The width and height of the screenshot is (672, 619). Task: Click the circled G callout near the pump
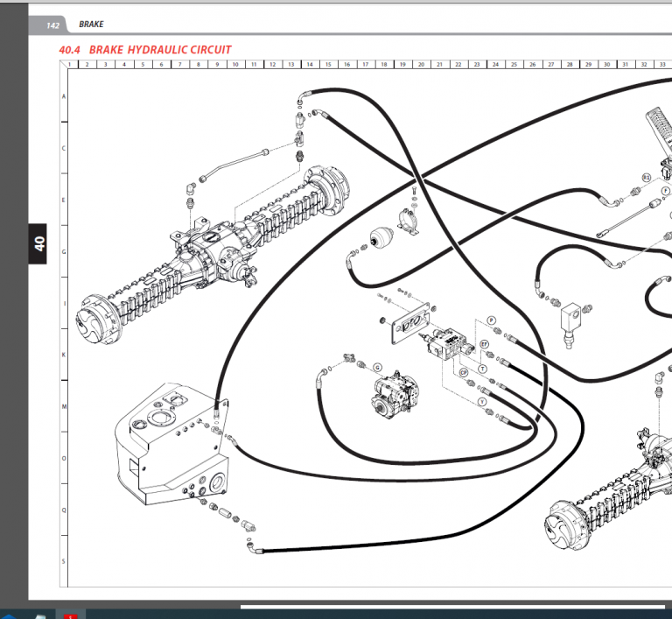coord(378,368)
